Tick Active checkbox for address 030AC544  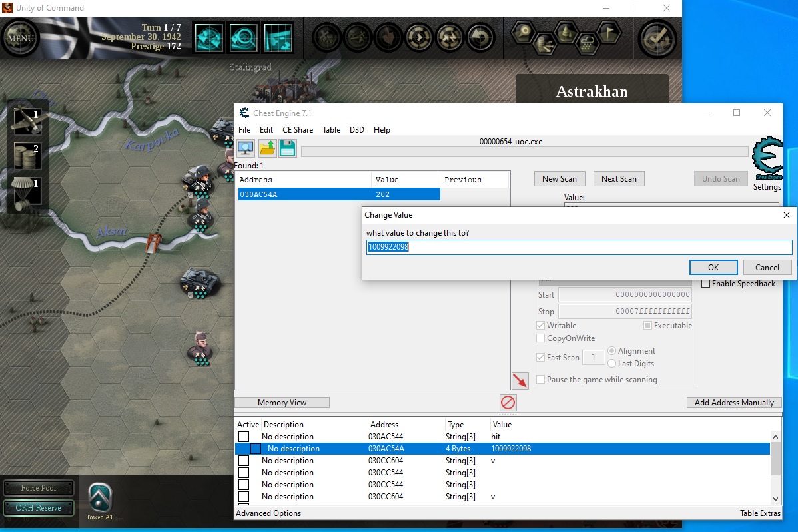coord(244,437)
